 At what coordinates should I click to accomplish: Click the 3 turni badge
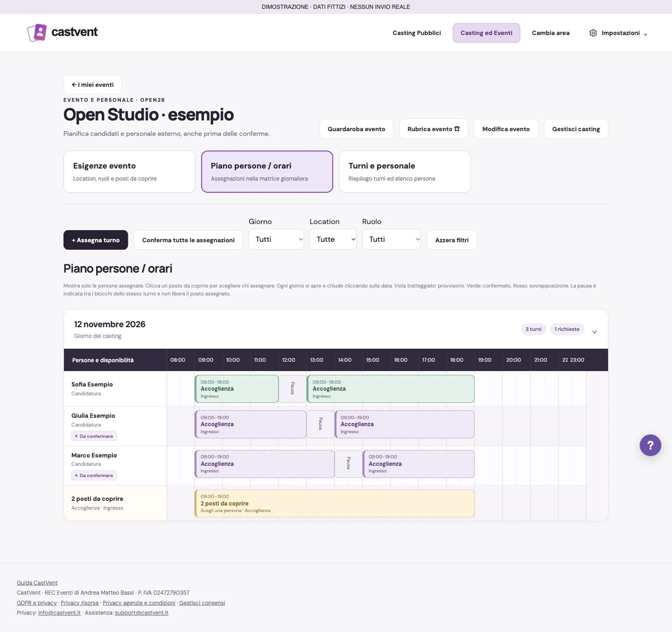(533, 329)
